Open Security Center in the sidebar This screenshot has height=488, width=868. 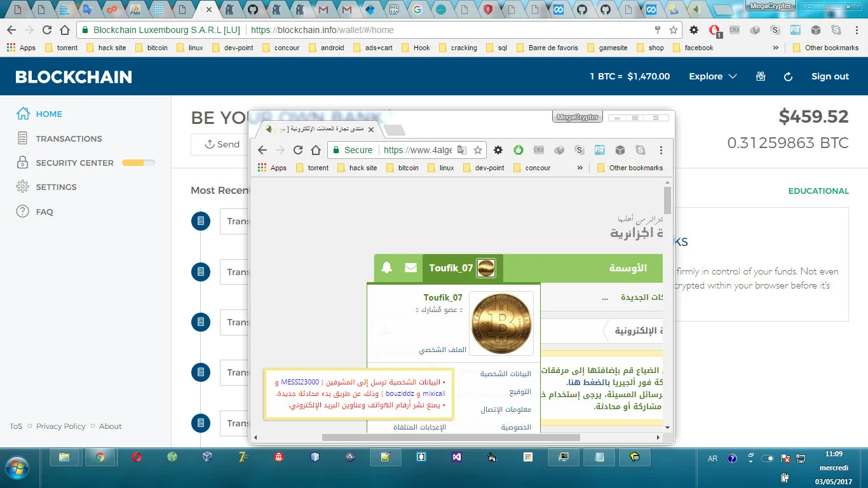tap(74, 163)
